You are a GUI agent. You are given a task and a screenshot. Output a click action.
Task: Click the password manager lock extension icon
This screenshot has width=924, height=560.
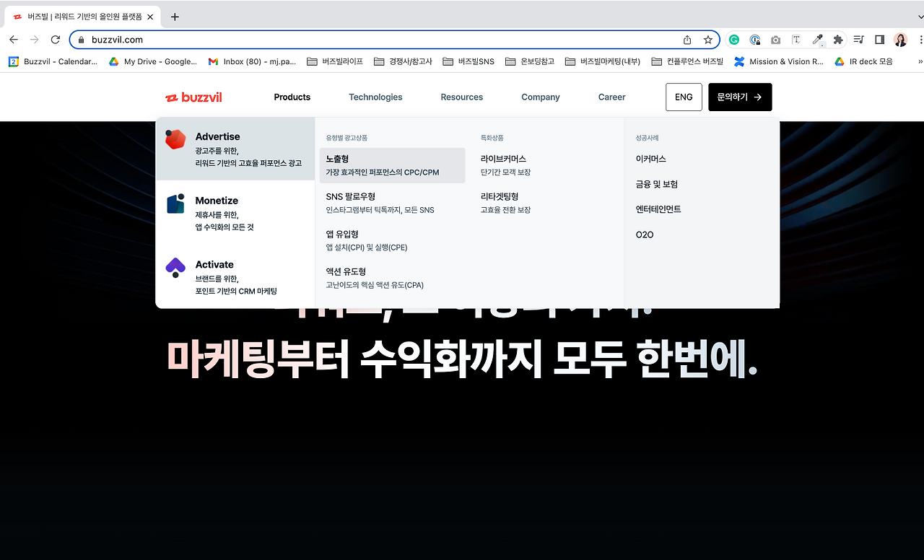tap(755, 40)
